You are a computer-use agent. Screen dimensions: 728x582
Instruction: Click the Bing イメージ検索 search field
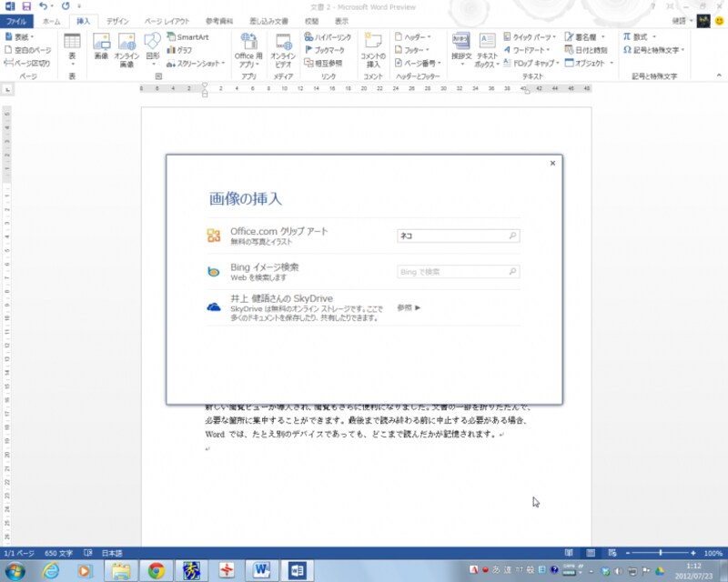pos(455,272)
